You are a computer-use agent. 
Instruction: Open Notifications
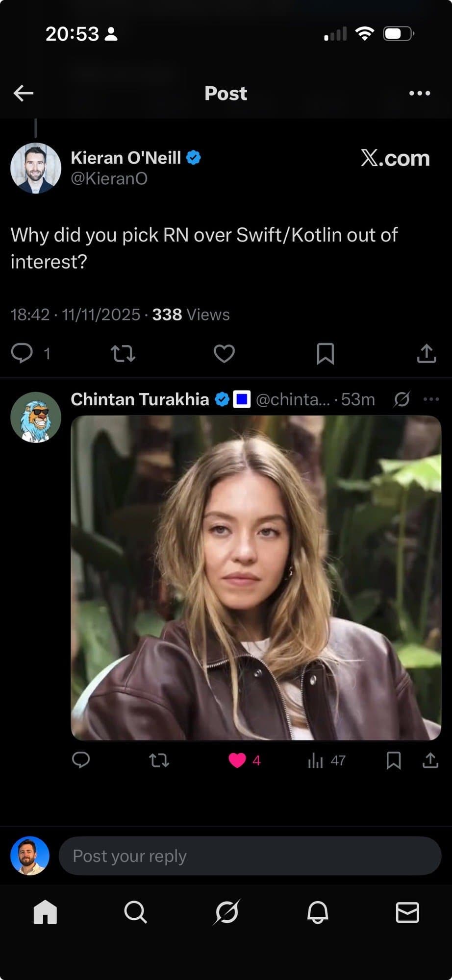tap(316, 912)
